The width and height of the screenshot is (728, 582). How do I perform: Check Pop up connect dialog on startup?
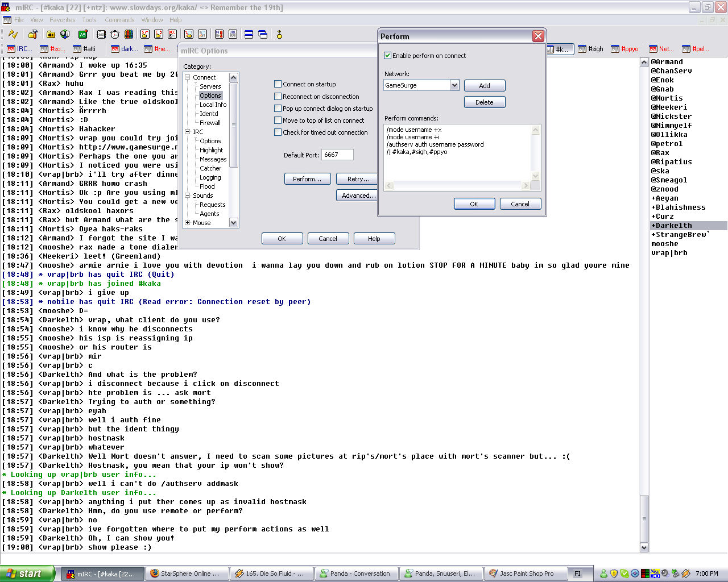[x=278, y=109]
